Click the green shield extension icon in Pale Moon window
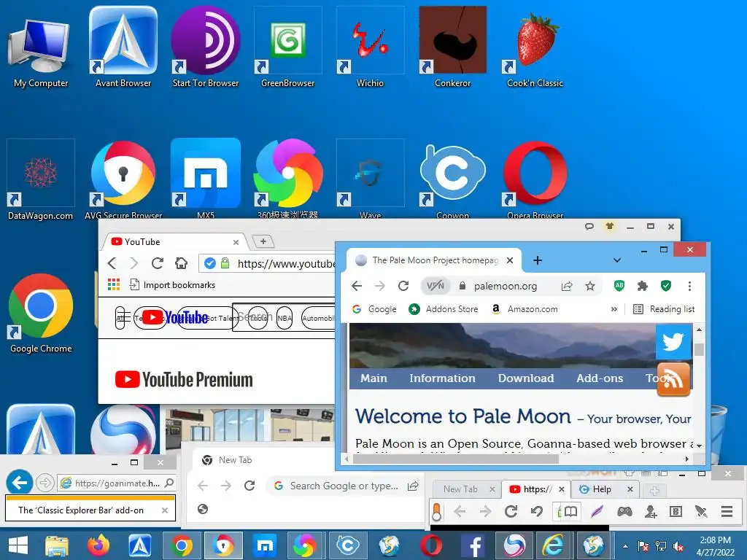This screenshot has width=747, height=560. tap(666, 286)
